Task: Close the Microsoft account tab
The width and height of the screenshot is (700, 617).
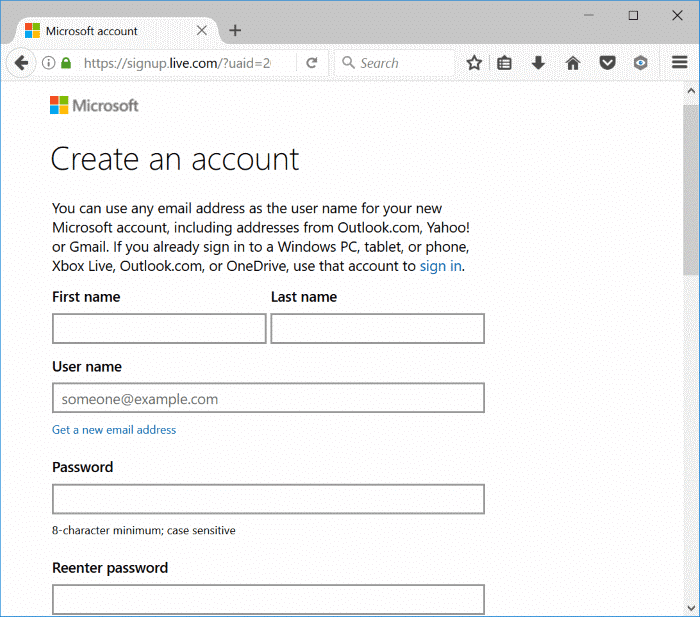Action: [202, 30]
